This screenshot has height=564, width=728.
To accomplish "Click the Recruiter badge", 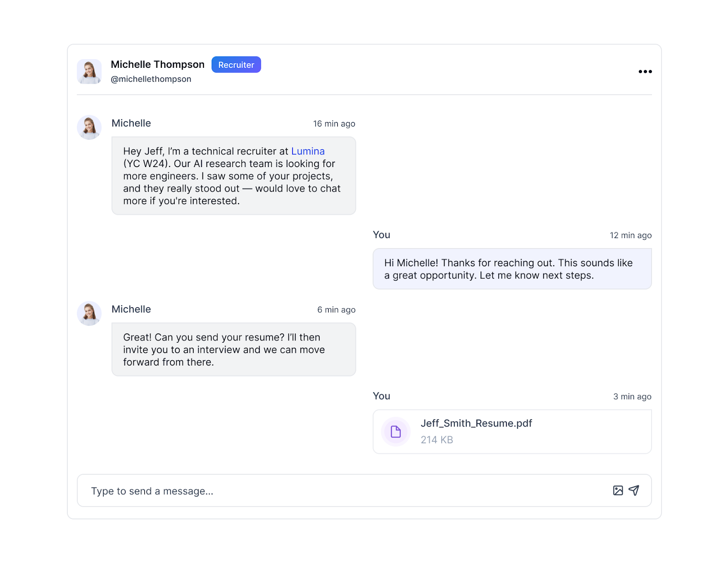I will [x=236, y=65].
